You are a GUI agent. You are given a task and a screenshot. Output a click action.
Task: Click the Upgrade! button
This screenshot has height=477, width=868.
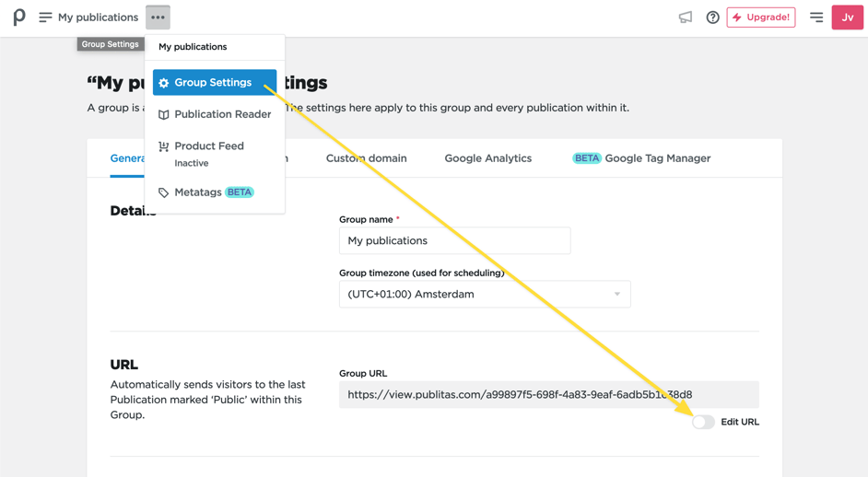pos(761,17)
